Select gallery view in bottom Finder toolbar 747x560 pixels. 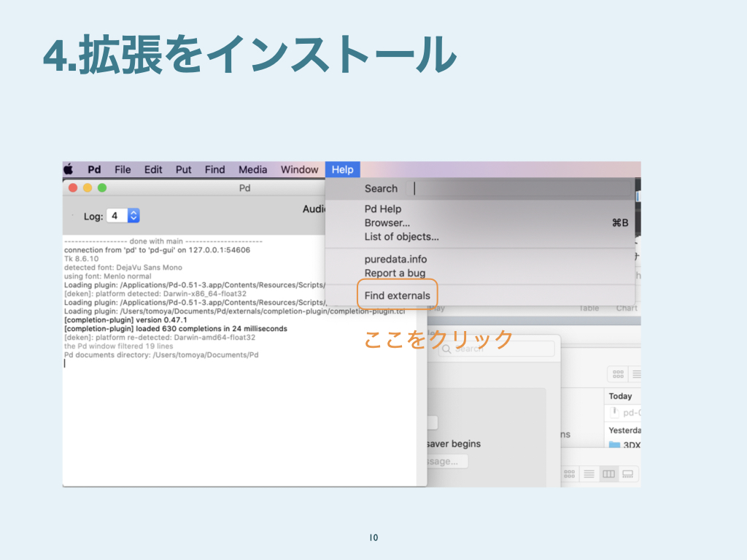point(627,474)
